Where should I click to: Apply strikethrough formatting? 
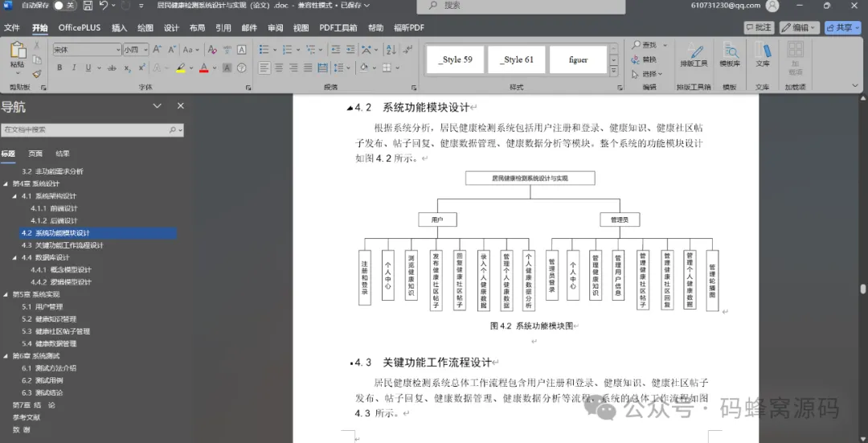coord(112,68)
